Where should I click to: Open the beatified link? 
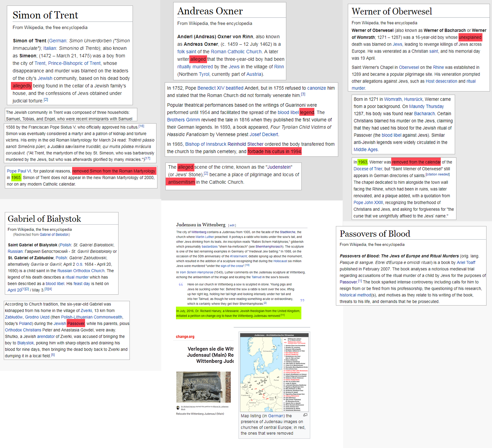click(x=234, y=88)
